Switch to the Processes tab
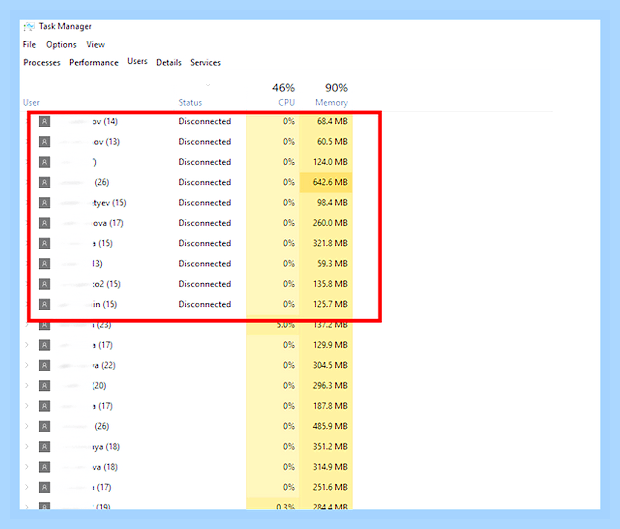 42,62
